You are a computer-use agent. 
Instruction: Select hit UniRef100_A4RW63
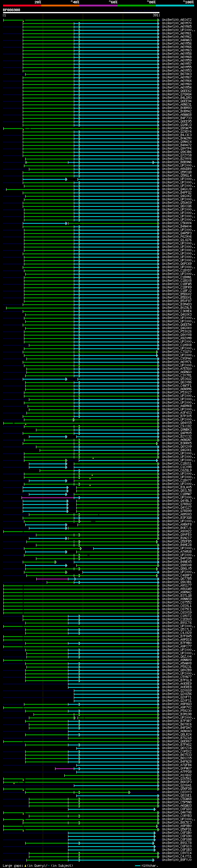pos(177,40)
